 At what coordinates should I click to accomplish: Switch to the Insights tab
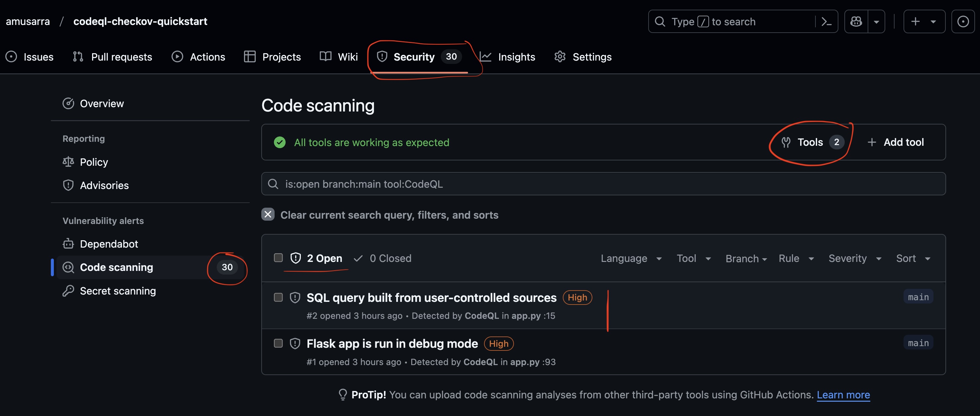tap(508, 57)
